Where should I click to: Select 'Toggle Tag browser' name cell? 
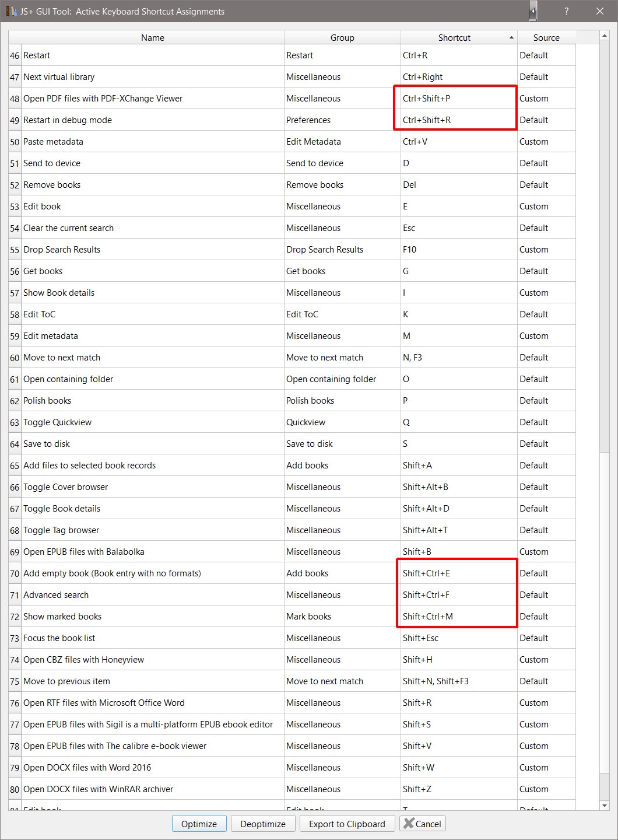pyautogui.click(x=153, y=530)
